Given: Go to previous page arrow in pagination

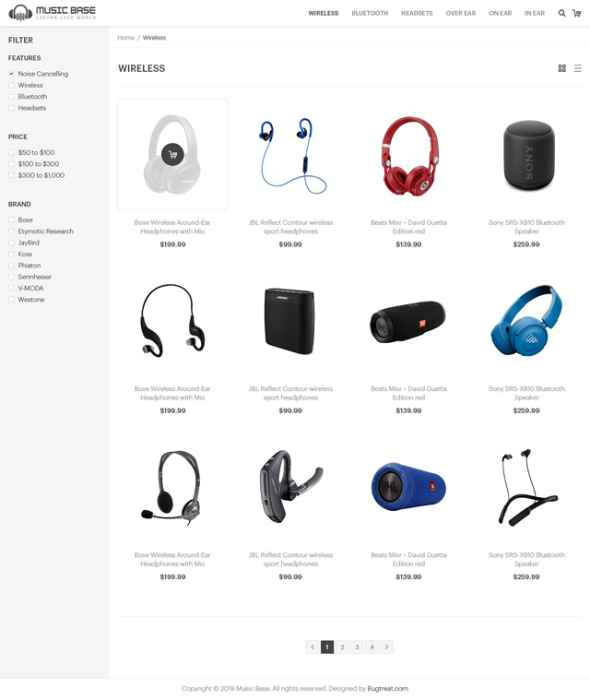Looking at the screenshot, I should point(313,647).
